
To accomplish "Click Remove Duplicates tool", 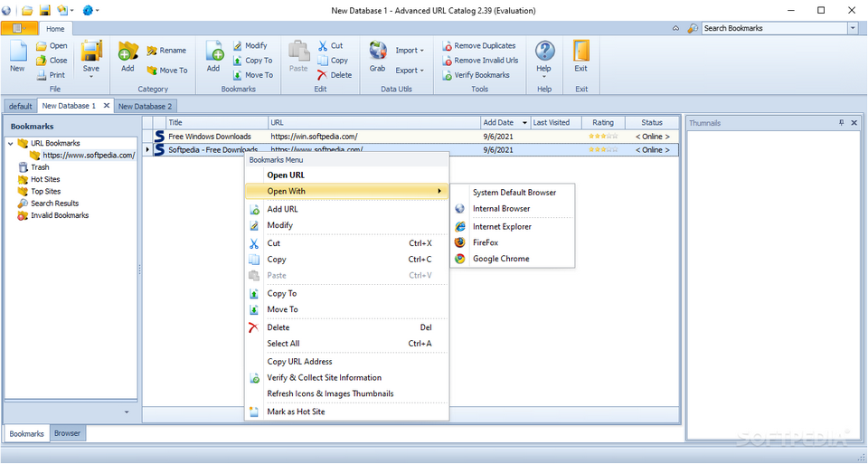I will point(479,46).
